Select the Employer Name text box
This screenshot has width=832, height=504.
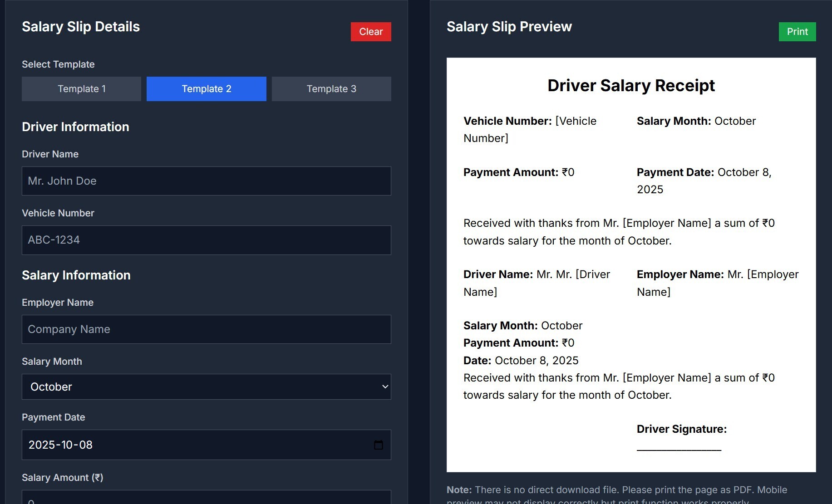206,329
